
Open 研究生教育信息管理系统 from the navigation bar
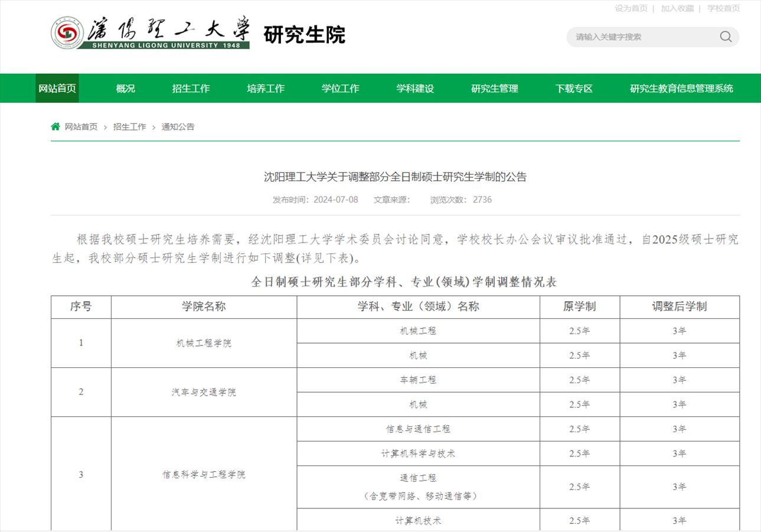coord(682,88)
